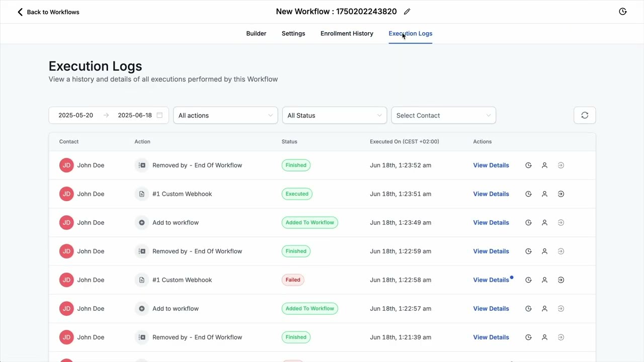Switch to the Builder tab
The height and width of the screenshot is (362, 644).
[256, 34]
